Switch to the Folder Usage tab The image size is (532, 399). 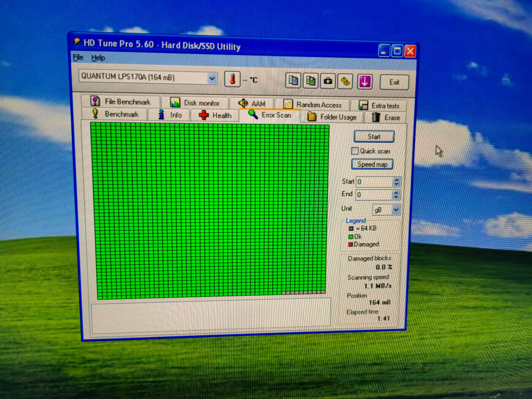tap(332, 117)
